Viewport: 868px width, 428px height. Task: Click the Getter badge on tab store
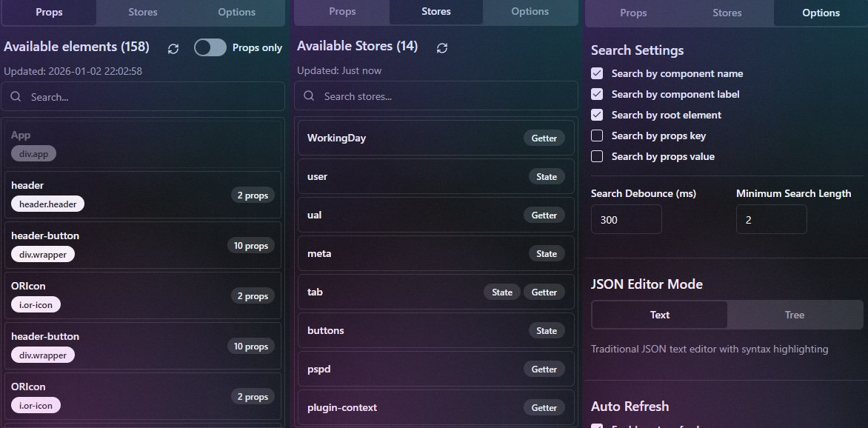(544, 292)
